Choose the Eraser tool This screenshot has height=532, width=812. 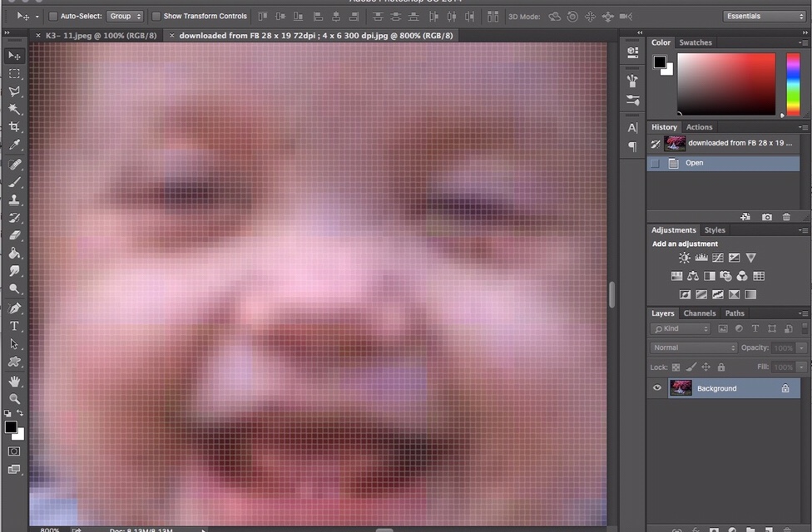(x=14, y=235)
